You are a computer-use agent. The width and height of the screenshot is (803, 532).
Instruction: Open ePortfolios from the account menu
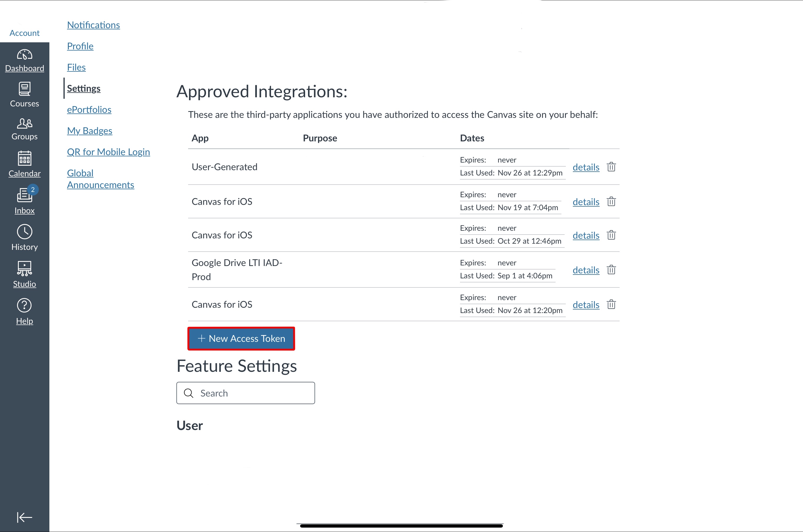click(89, 110)
